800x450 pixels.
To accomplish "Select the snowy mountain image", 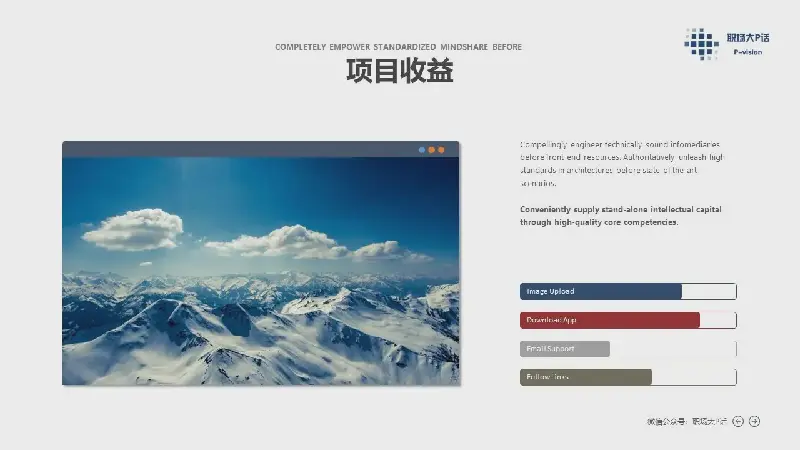I will (260, 270).
